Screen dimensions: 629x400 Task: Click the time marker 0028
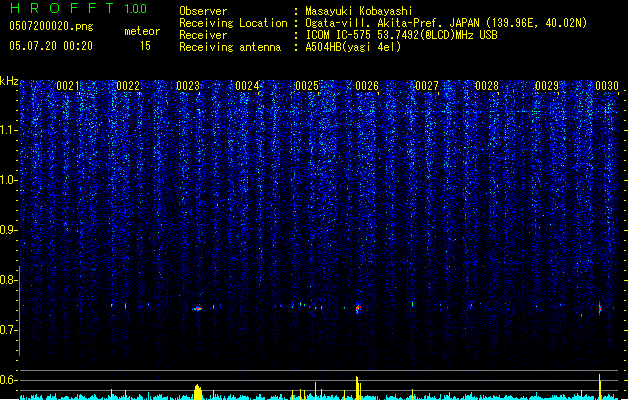487,86
